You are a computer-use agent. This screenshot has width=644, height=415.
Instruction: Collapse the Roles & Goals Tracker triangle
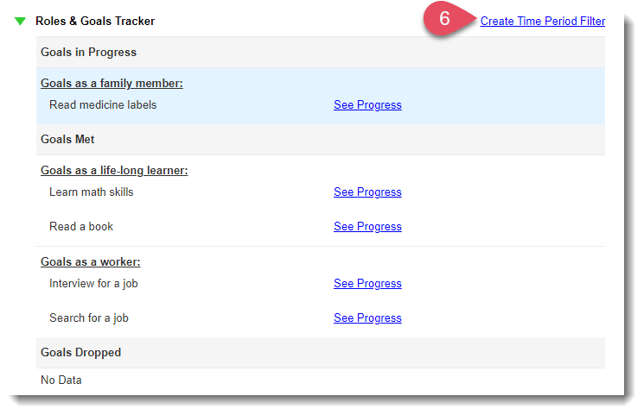click(x=20, y=21)
